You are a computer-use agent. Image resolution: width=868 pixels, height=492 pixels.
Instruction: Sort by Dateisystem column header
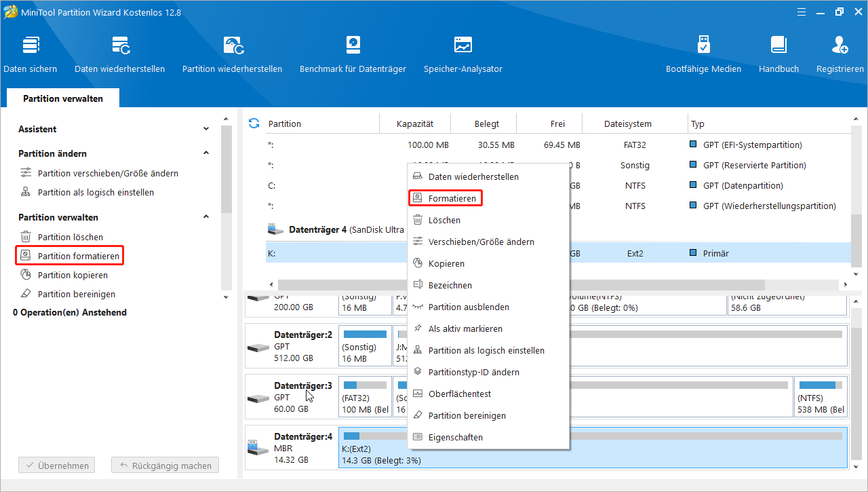point(627,124)
